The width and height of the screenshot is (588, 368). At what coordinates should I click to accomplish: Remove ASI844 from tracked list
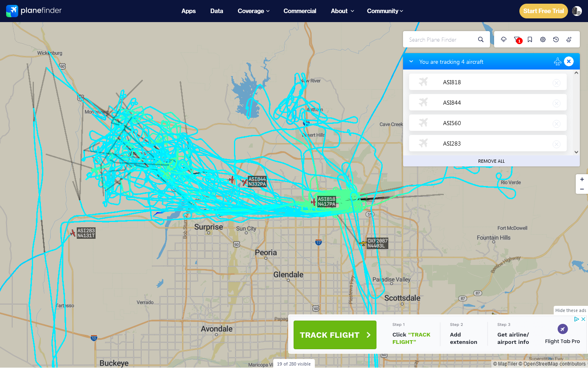tap(557, 103)
